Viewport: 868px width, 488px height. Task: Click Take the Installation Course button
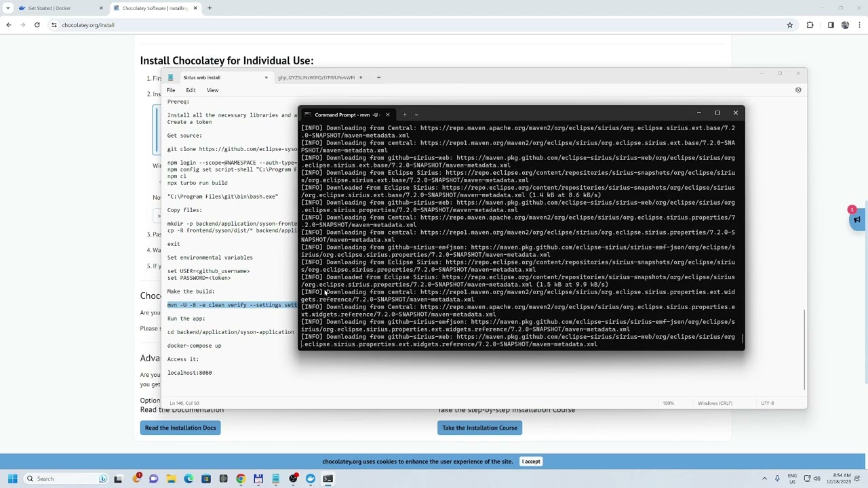[x=479, y=428]
